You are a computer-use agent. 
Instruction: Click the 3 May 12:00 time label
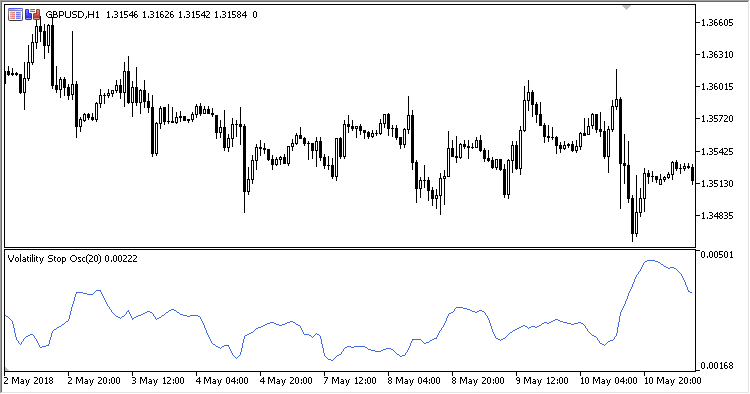point(158,381)
